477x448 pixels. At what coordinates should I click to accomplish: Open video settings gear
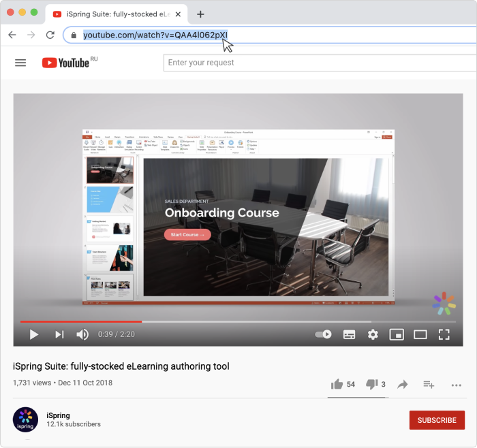tap(373, 334)
